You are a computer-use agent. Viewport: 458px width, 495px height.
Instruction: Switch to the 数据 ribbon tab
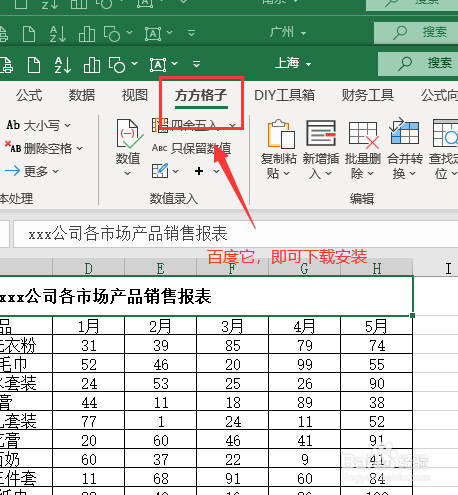(82, 95)
